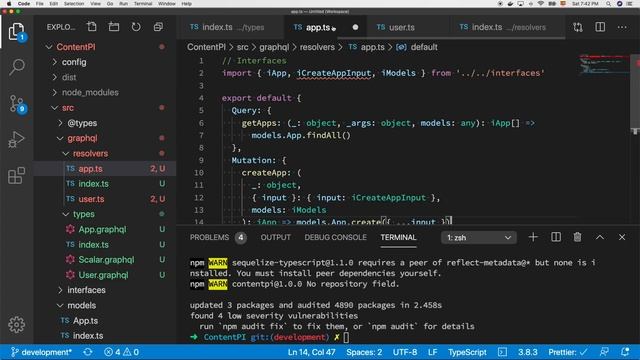The height and width of the screenshot is (360, 640).
Task: Close the unsaved app.ts tab dot
Action: point(355,27)
